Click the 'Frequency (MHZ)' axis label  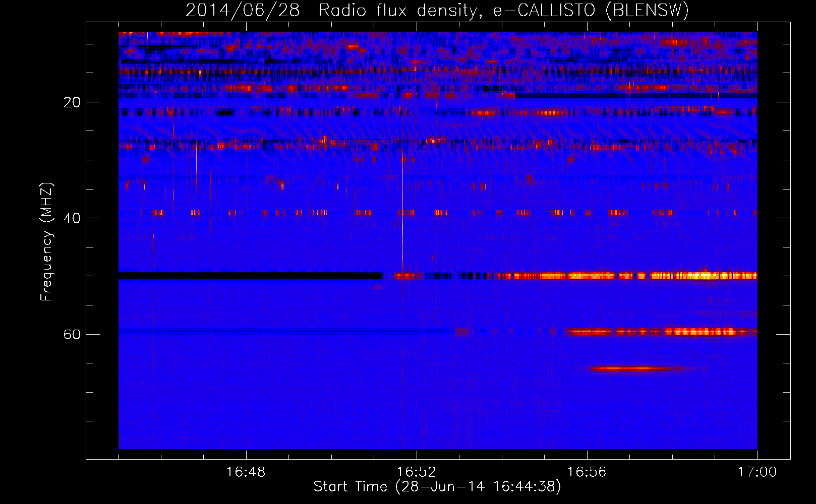pos(46,242)
